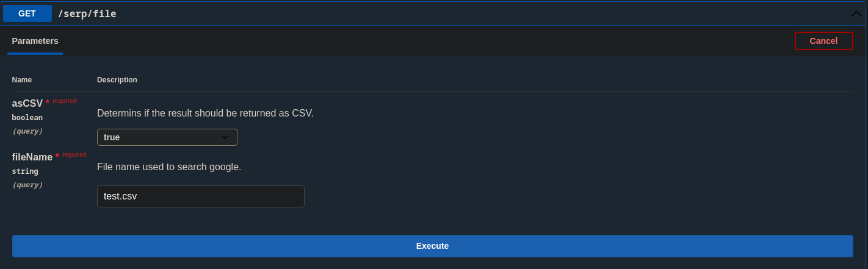
Task: Click the Name column header
Action: [22, 80]
